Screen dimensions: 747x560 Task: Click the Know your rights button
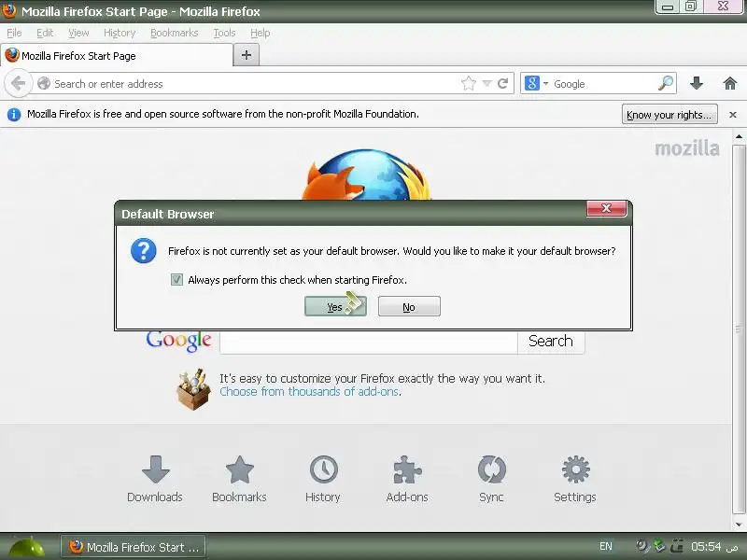[x=669, y=115]
